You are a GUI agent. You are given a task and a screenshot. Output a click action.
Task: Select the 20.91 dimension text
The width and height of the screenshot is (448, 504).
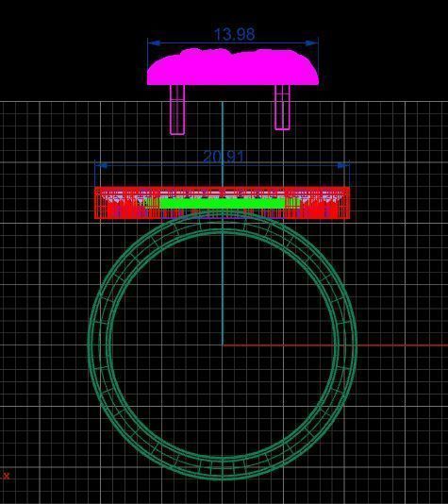click(x=224, y=157)
